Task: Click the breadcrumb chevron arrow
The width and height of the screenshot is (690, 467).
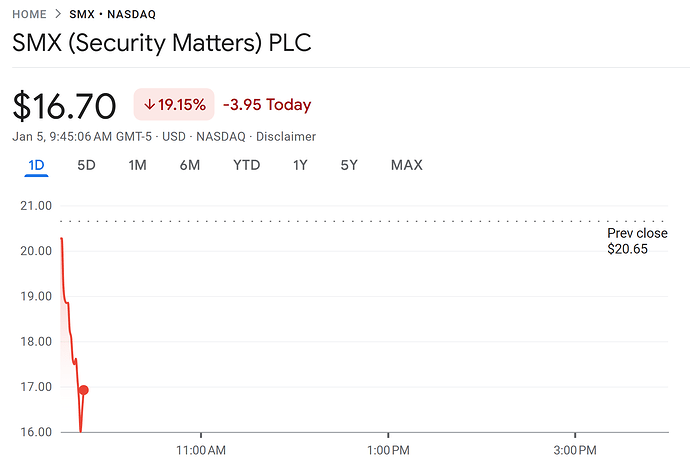Action: click(x=58, y=15)
